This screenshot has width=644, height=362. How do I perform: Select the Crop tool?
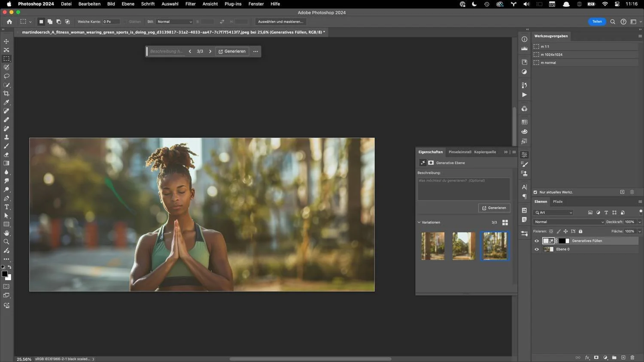[6, 94]
